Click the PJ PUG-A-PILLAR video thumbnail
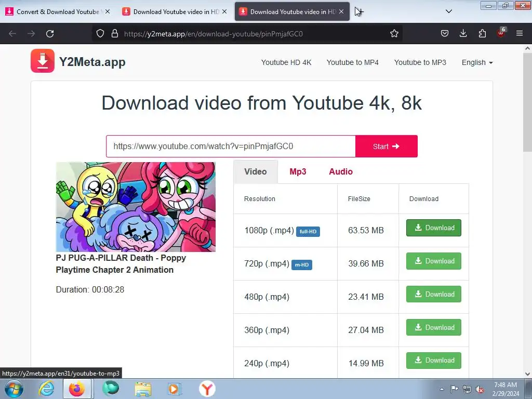The height and width of the screenshot is (399, 532). tap(136, 207)
